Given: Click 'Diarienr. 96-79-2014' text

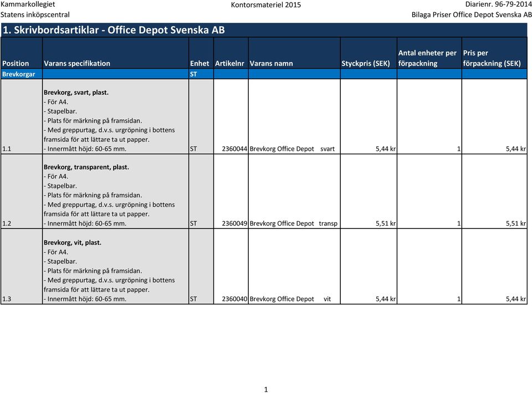Looking at the screenshot, I should tap(498, 4).
